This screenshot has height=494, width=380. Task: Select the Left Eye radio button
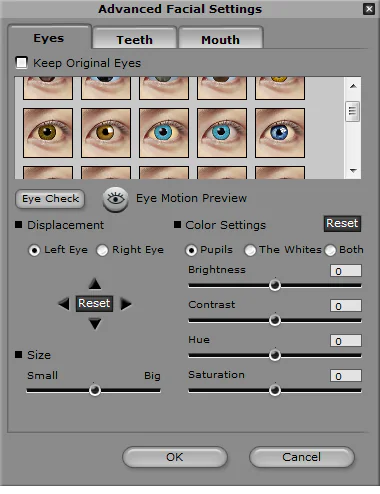pos(34,250)
